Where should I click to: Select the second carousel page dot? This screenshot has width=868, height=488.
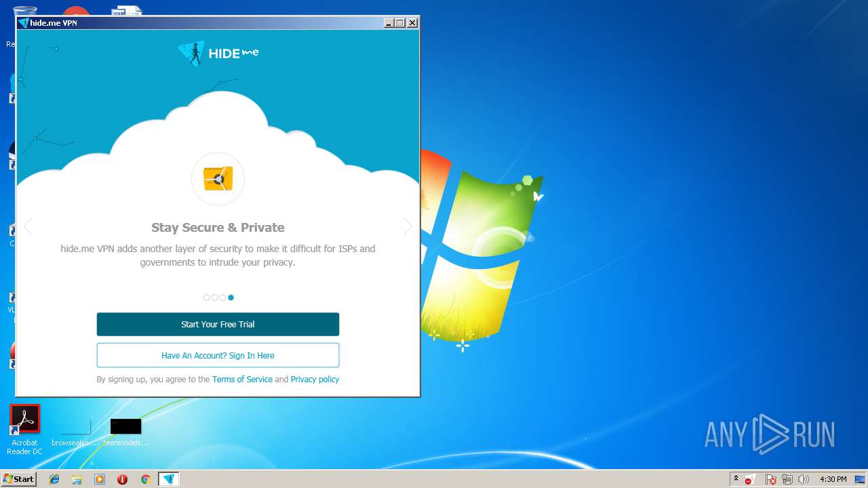(214, 298)
